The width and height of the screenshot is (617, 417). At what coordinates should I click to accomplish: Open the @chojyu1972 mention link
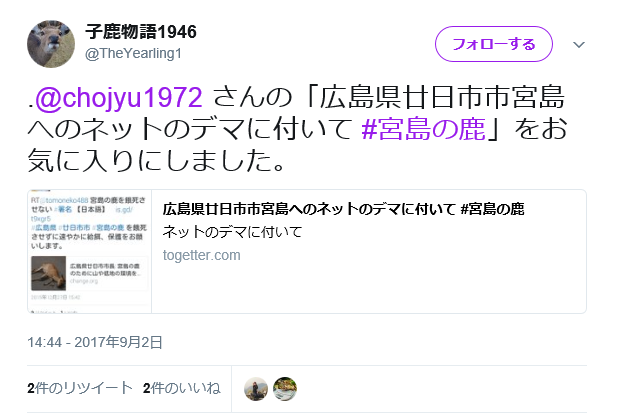(x=119, y=98)
